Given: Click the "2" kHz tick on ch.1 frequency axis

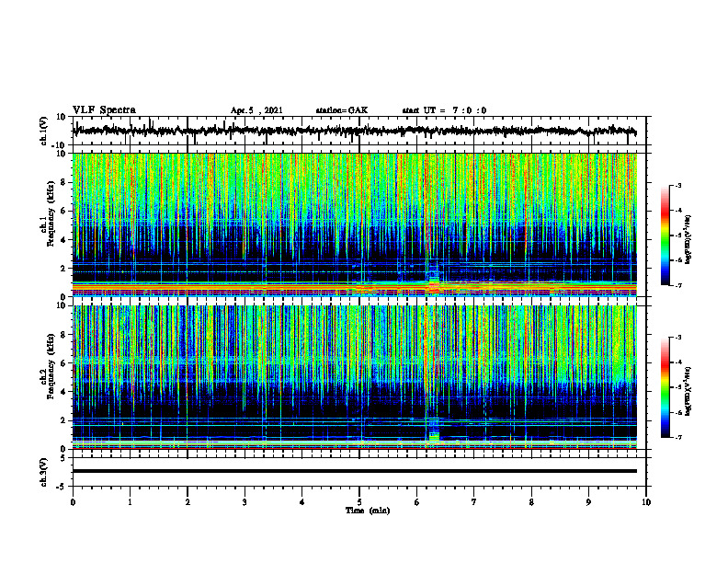Looking at the screenshot, I should click(64, 269).
